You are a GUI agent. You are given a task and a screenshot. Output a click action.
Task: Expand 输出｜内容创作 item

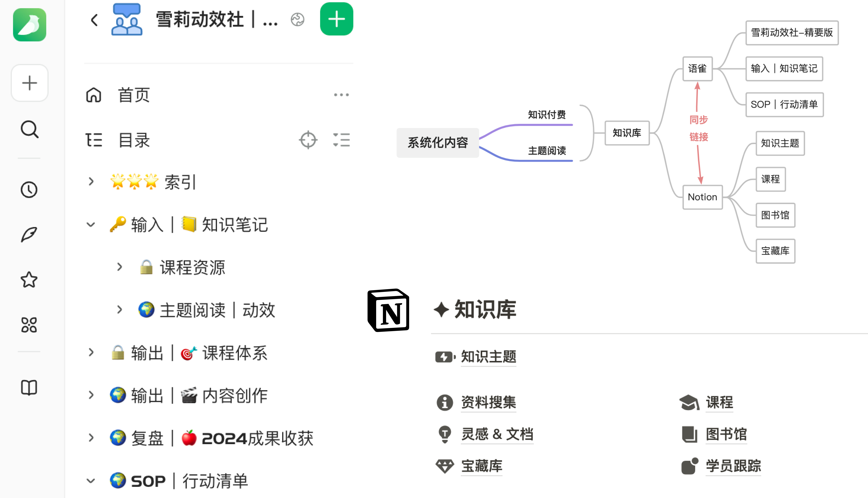(x=91, y=395)
